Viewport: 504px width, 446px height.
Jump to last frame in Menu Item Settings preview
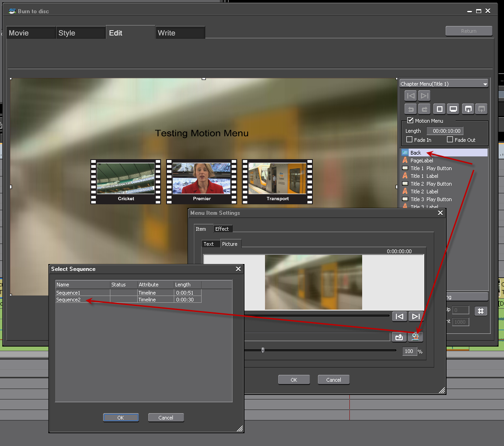(416, 316)
